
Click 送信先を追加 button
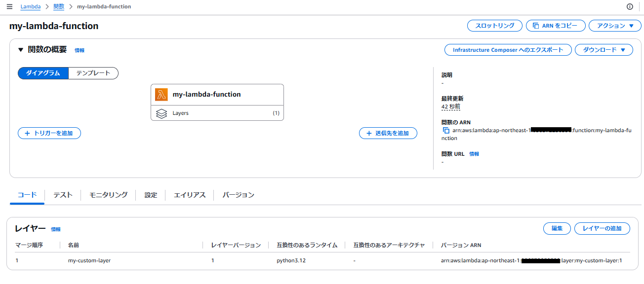[388, 133]
